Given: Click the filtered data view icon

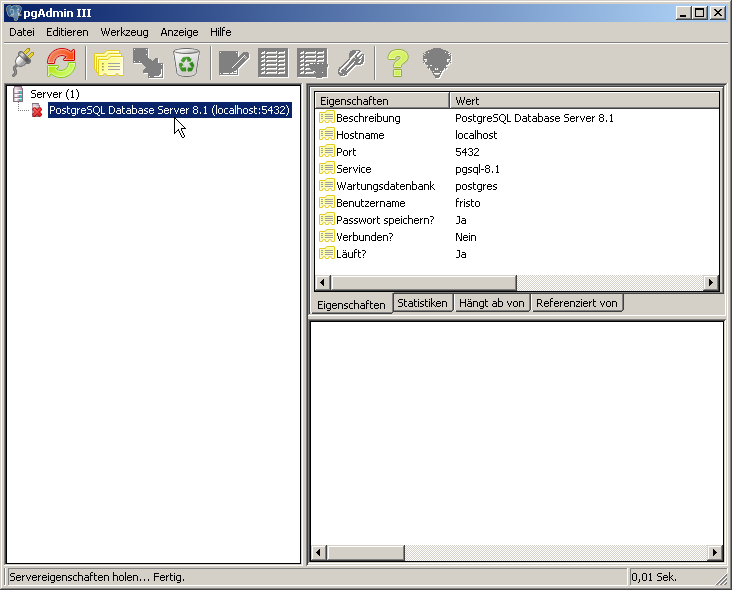Looking at the screenshot, I should 312,63.
